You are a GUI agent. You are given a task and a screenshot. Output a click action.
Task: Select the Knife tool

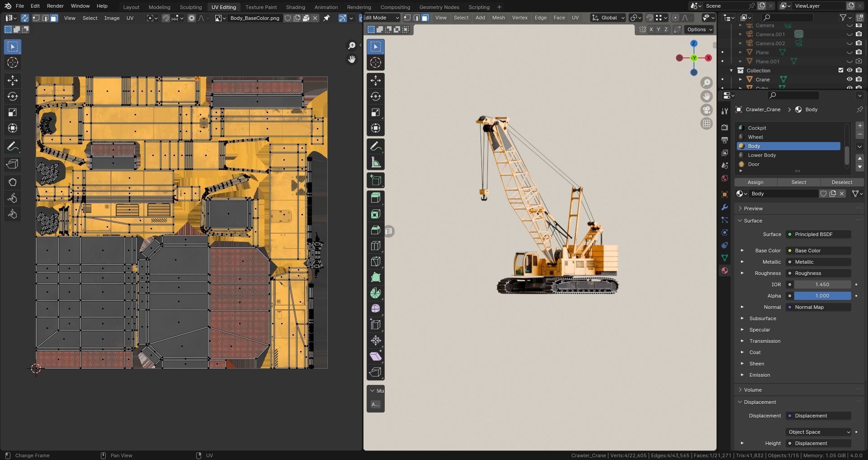pyautogui.click(x=376, y=261)
